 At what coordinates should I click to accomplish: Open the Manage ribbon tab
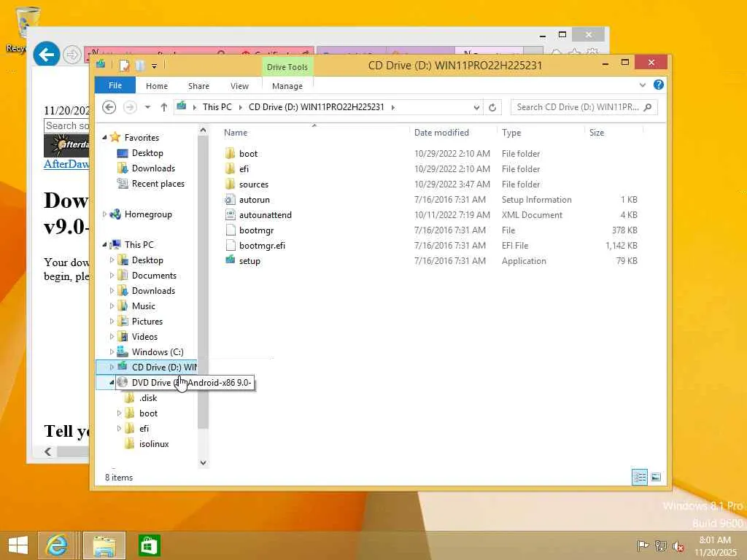click(x=287, y=86)
